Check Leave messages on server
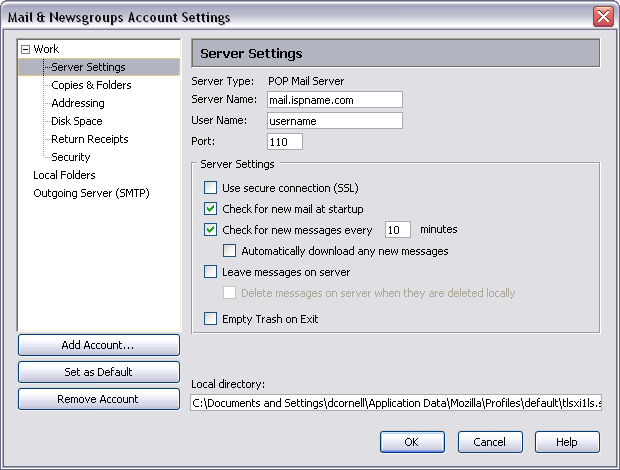 pyautogui.click(x=210, y=271)
